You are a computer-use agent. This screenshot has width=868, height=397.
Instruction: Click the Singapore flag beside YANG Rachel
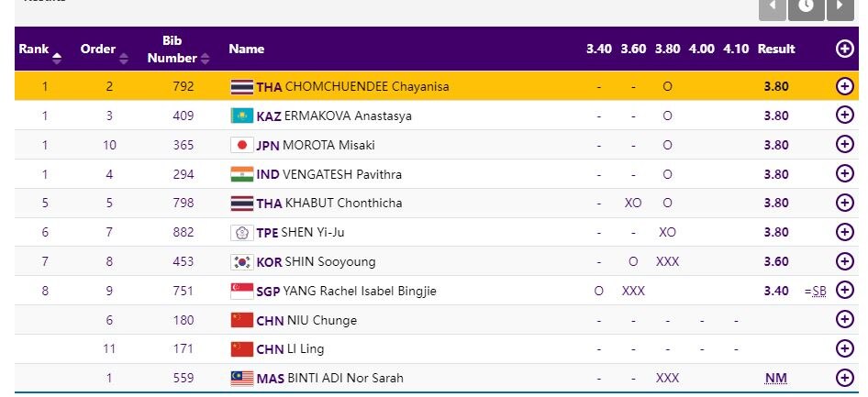pyautogui.click(x=242, y=291)
